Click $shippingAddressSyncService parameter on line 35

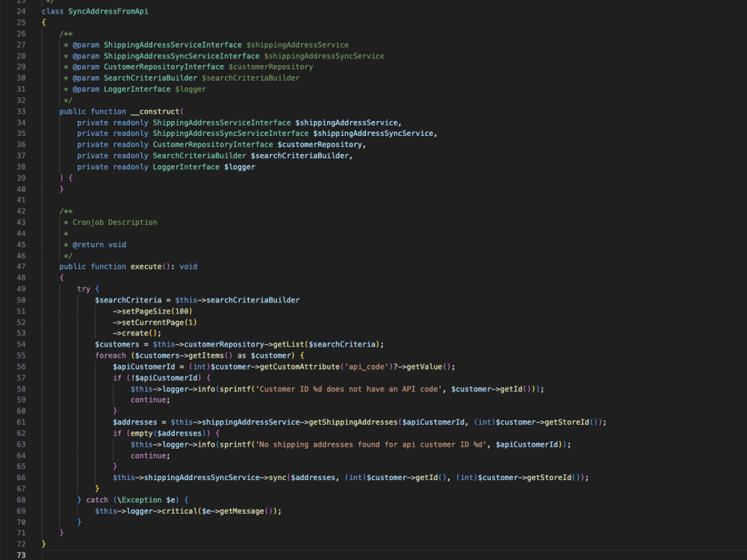[x=373, y=134]
